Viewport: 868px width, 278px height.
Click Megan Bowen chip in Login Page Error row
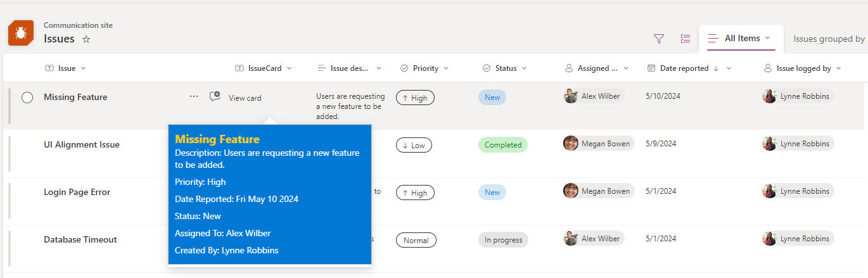pyautogui.click(x=599, y=191)
